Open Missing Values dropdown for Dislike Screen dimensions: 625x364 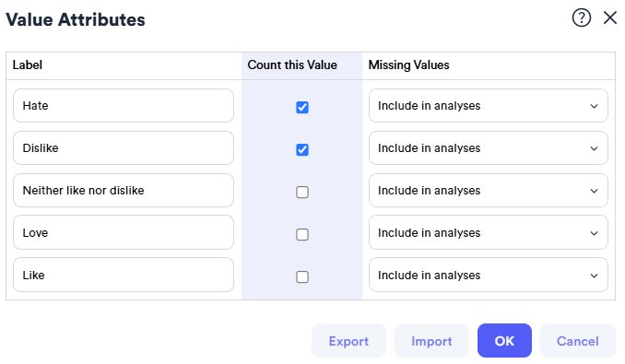[489, 148]
